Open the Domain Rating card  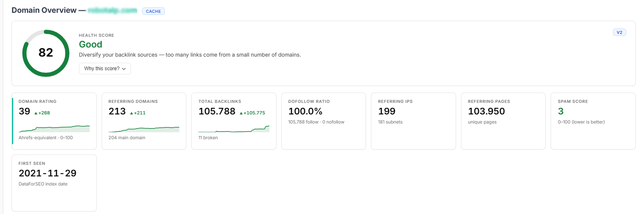point(54,121)
